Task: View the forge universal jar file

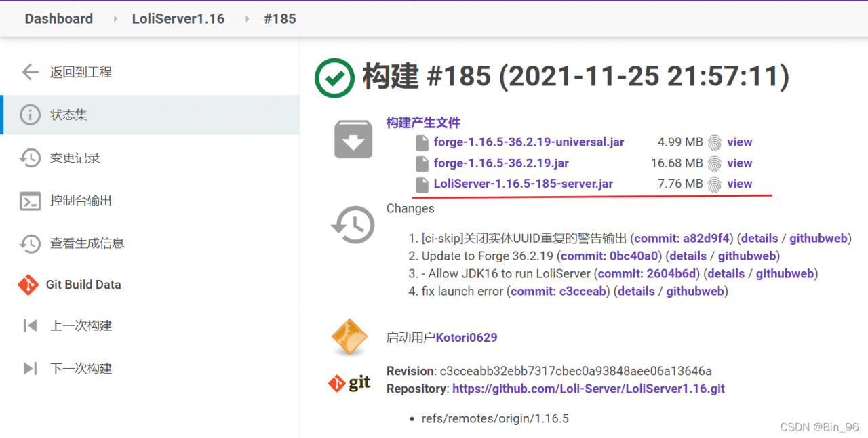Action: pos(740,142)
